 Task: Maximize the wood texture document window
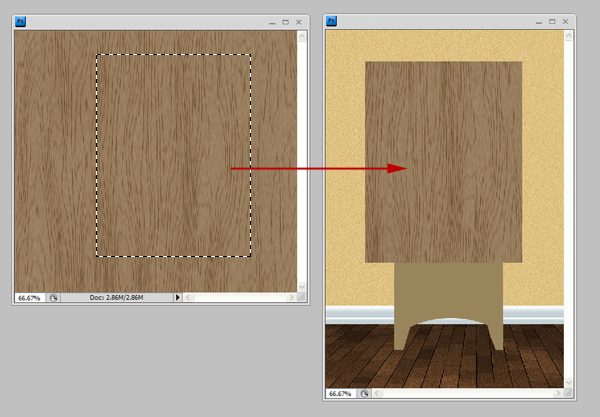point(284,21)
